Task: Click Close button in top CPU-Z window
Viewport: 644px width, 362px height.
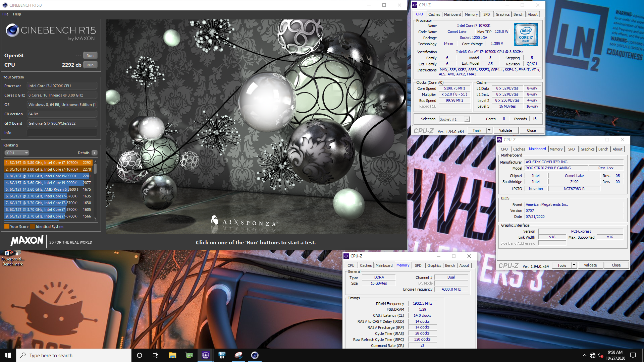Action: [531, 131]
